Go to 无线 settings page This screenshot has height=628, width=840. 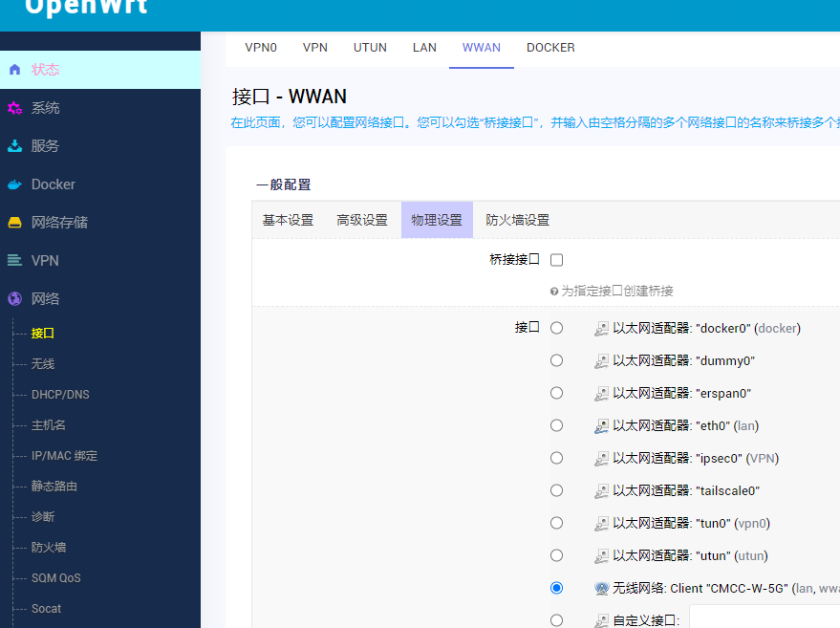click(43, 364)
